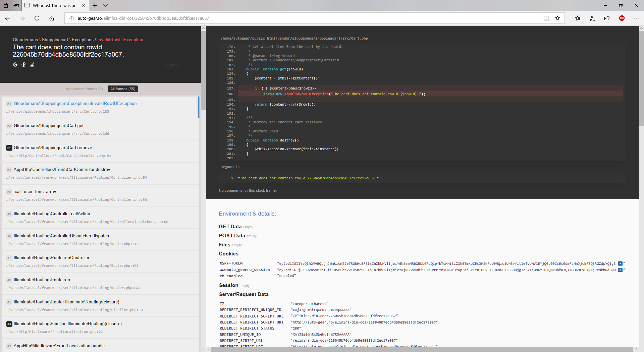The image size is (644, 352).
Task: Switch to Application frames (5) tab
Action: tap(84, 89)
